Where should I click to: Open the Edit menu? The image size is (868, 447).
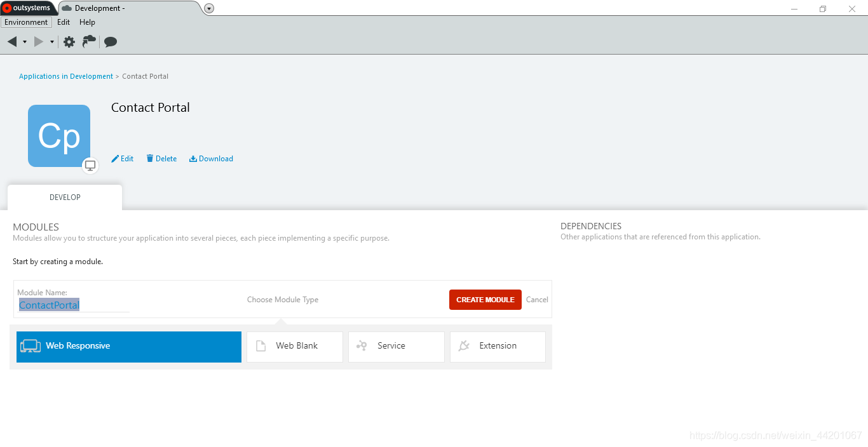(64, 22)
